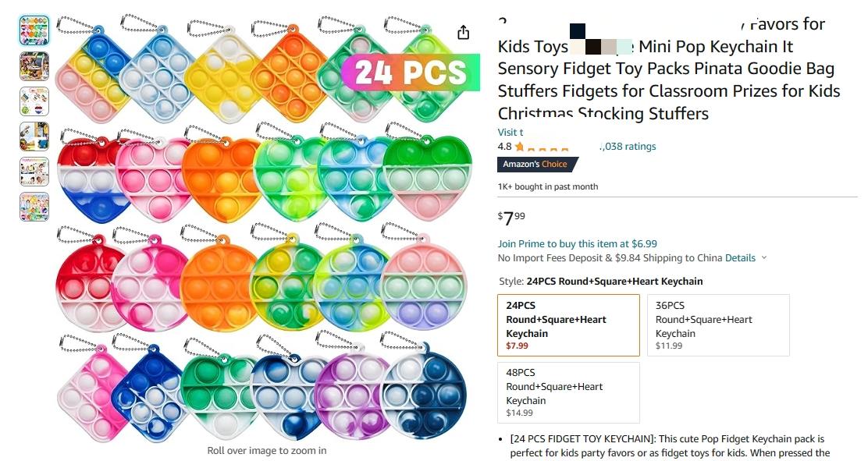The image size is (868, 461).
Task: Open the ratings count link
Action: pos(628,147)
